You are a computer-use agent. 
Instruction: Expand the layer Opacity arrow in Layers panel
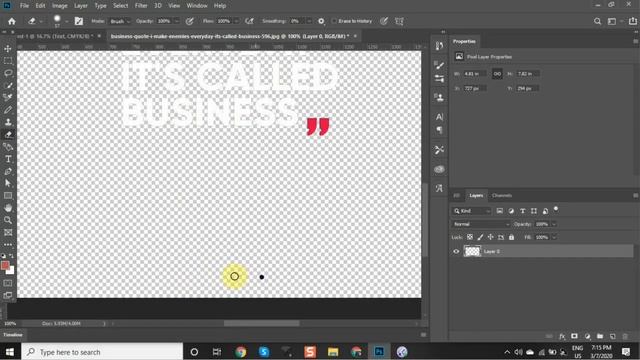pos(554,224)
